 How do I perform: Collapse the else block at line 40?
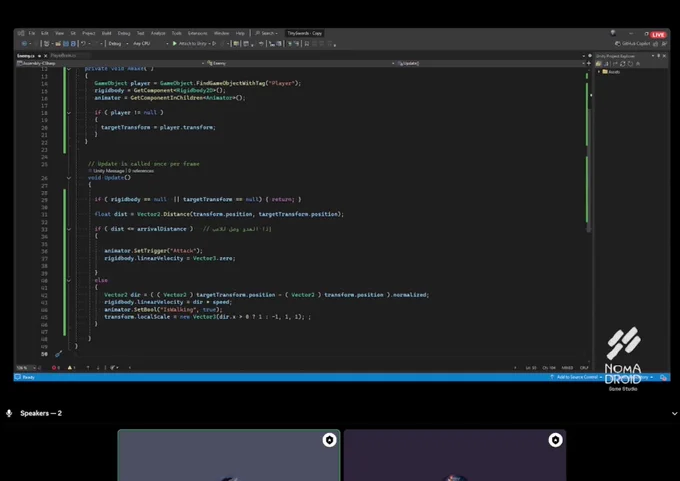coord(69,281)
